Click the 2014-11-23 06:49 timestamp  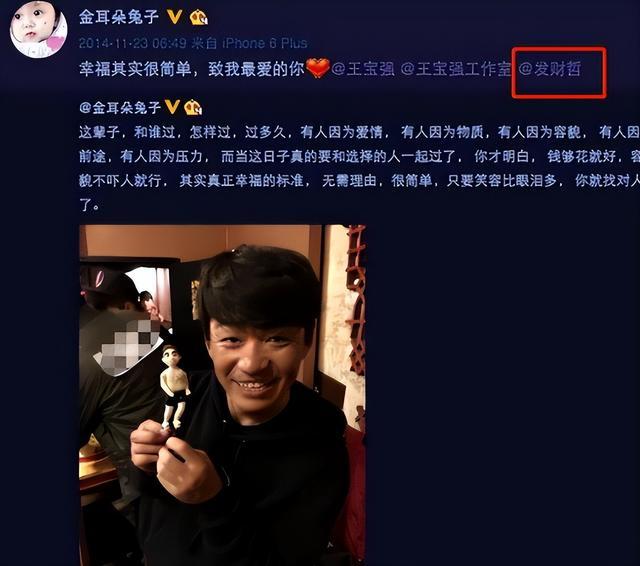click(133, 43)
